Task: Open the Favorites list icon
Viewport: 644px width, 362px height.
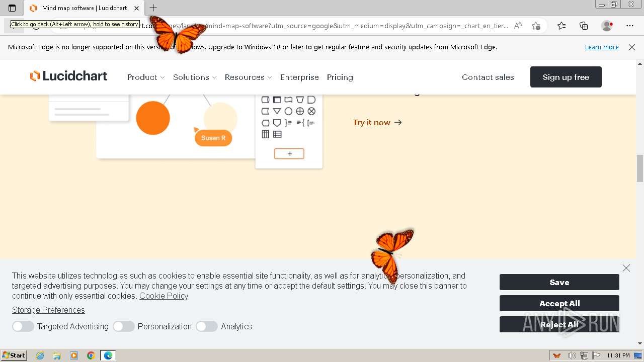Action: [x=561, y=26]
